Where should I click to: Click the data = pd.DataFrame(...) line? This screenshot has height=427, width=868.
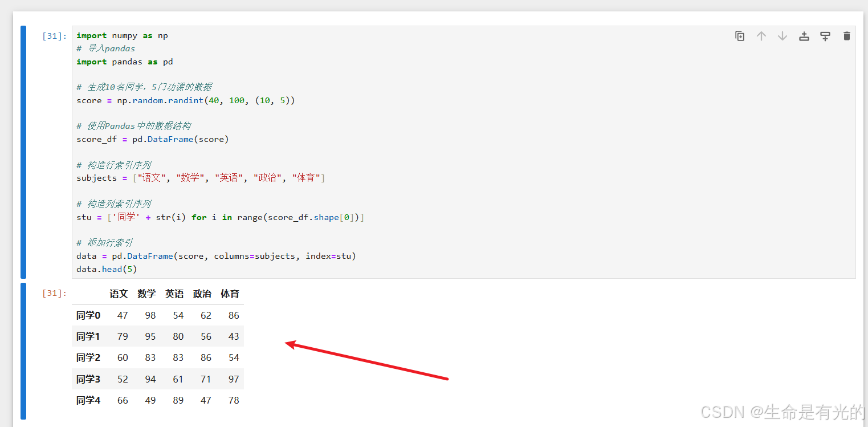(216, 256)
